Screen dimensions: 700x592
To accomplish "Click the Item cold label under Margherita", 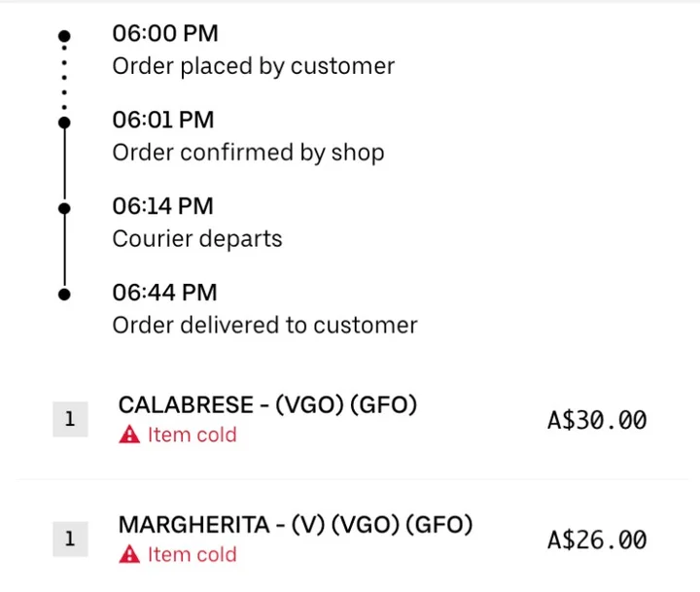I will (192, 555).
